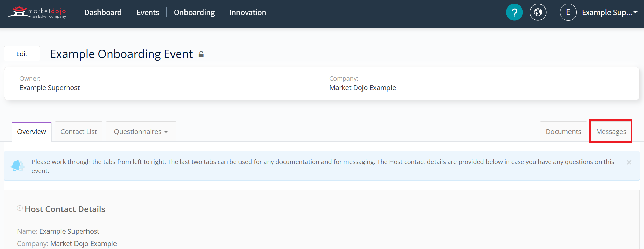644x249 pixels.
Task: Click the Market Dojo logo
Action: 37,12
